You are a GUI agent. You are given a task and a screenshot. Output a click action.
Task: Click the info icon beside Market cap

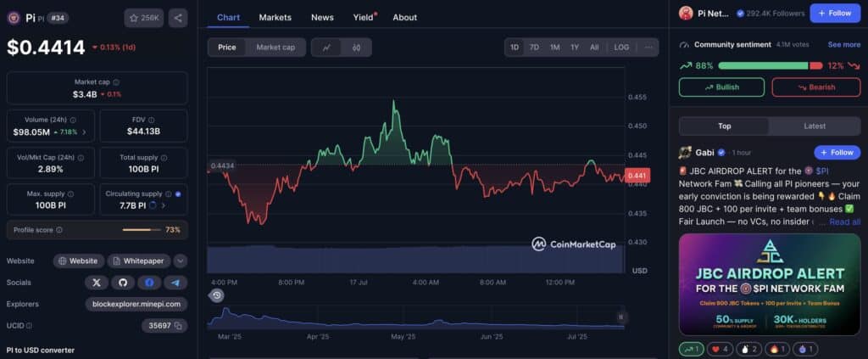115,82
